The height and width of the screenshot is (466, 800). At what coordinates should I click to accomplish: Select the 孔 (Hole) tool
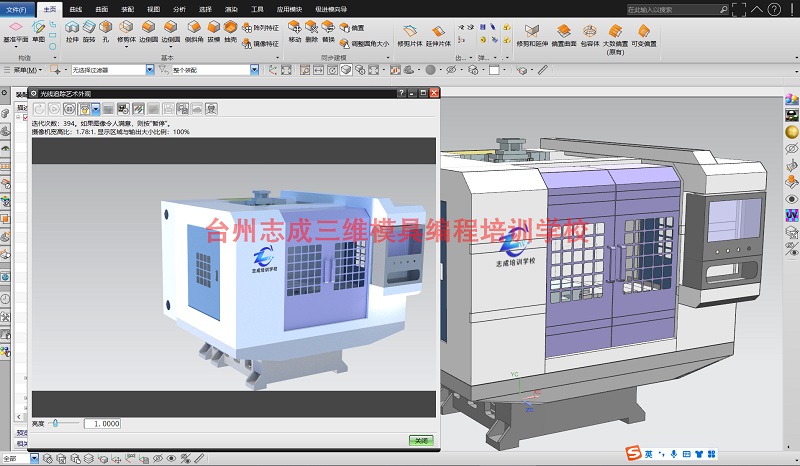pyautogui.click(x=106, y=31)
